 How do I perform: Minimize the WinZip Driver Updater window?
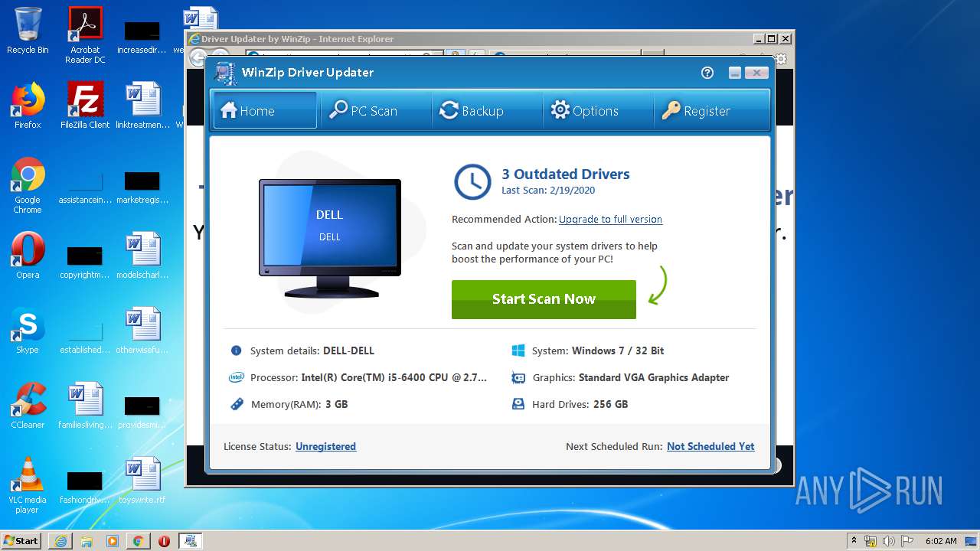(x=735, y=73)
